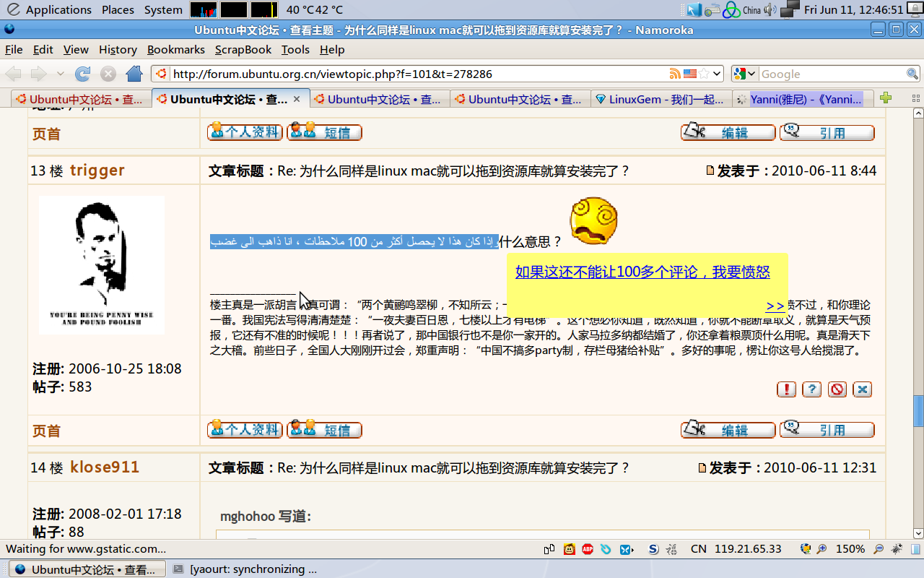The width and height of the screenshot is (924, 578).
Task: Switch to the Yanni(雅尼) tab
Action: (x=801, y=99)
